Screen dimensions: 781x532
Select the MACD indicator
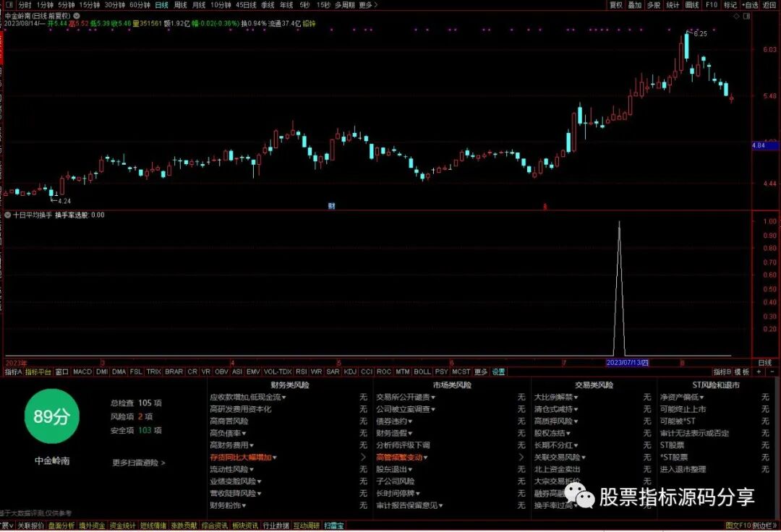pos(82,372)
